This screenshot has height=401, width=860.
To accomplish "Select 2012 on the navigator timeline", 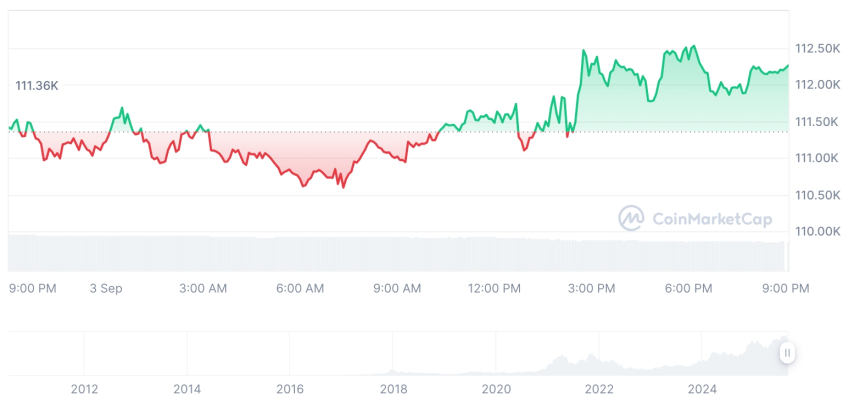I will pos(84,388).
